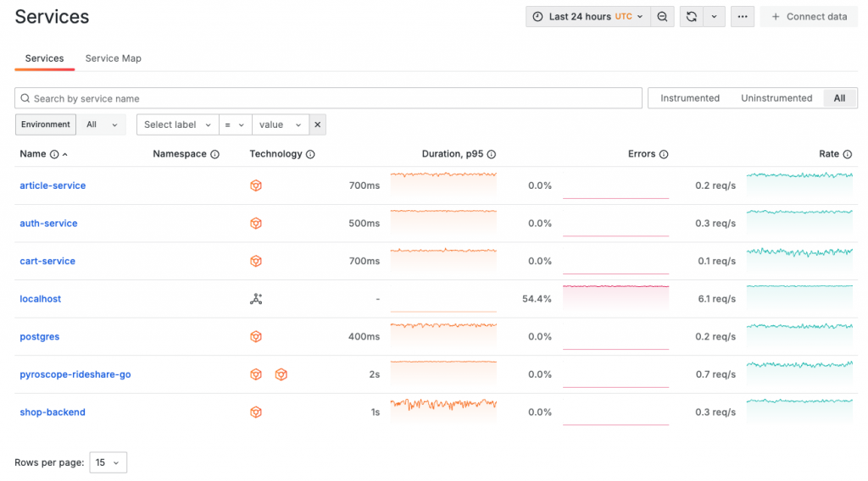Viewport: 868px width, 481px height.
Task: Click the info icon beside Duration, p95
Action: [x=492, y=154]
